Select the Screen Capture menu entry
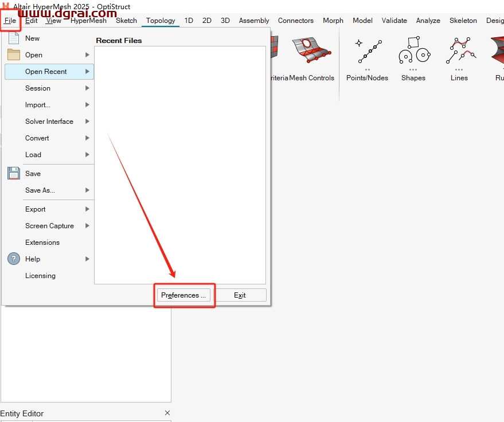 click(x=49, y=226)
